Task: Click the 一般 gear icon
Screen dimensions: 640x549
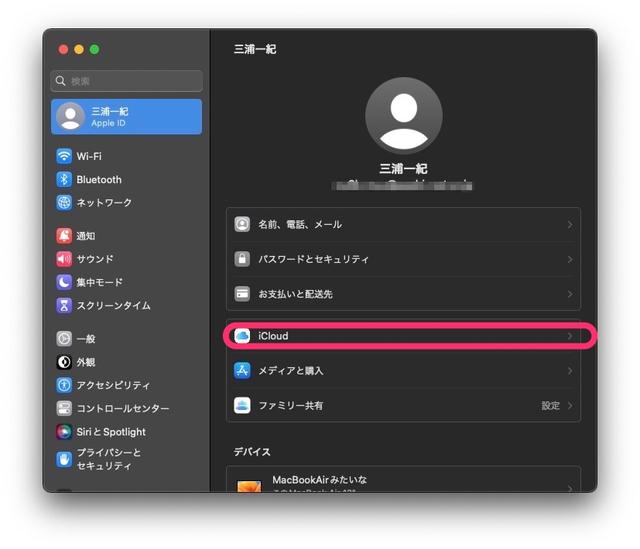Action: (64, 338)
